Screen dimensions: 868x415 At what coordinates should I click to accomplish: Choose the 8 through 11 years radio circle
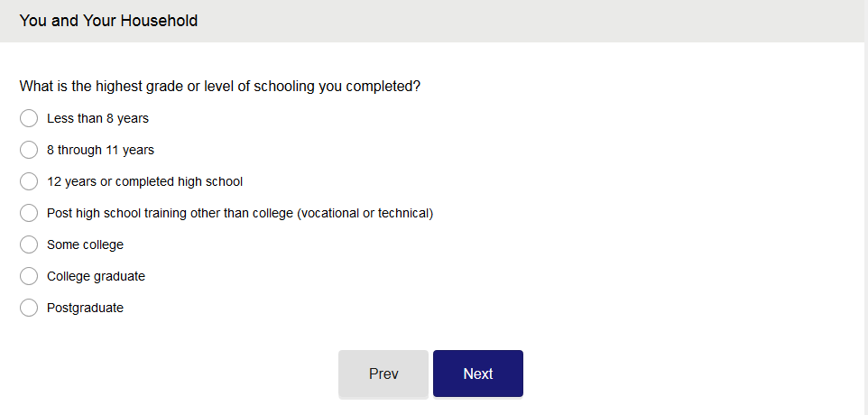(x=29, y=150)
